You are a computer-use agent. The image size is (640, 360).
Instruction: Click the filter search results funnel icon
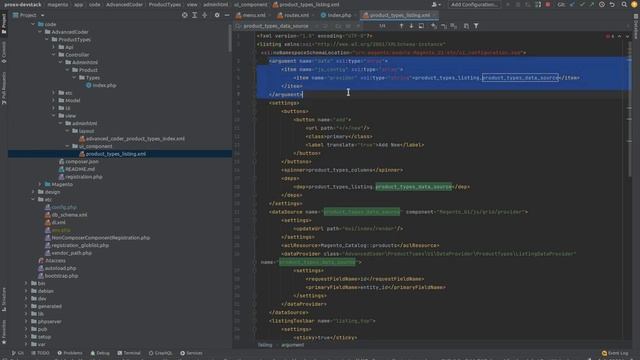coord(476,26)
